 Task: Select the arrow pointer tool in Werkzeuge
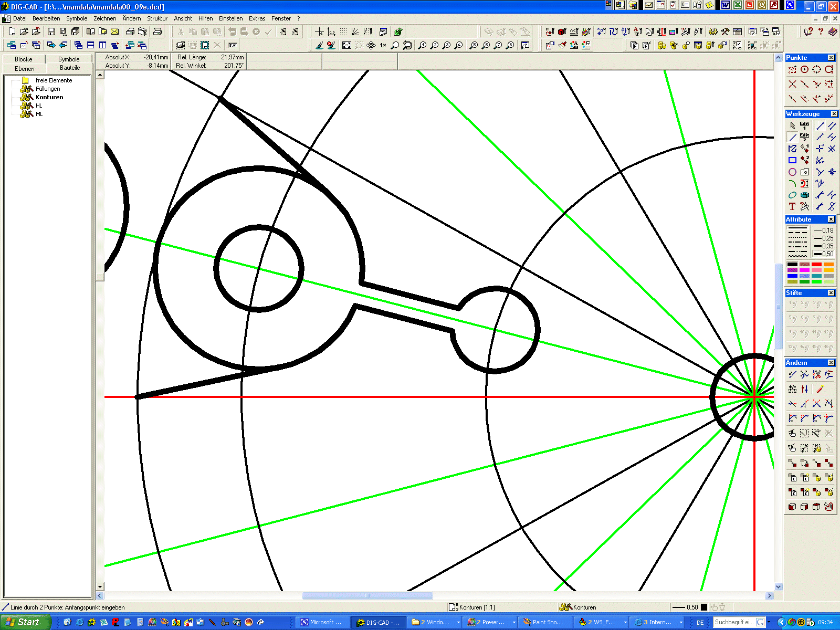[792, 125]
